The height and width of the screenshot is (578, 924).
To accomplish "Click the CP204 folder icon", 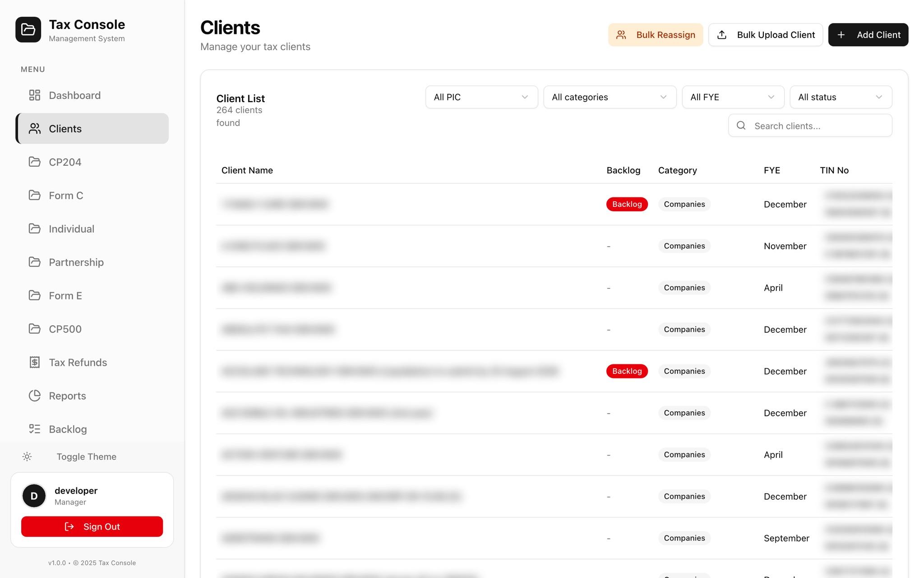I will [35, 162].
